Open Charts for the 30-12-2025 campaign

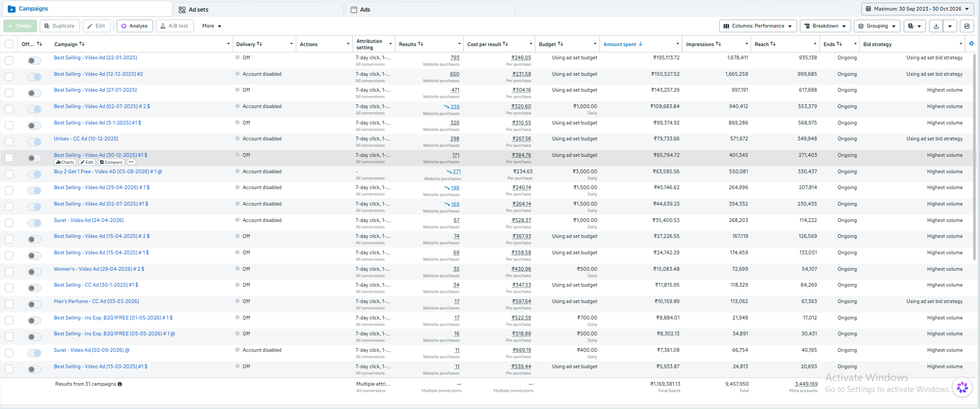[x=65, y=162]
